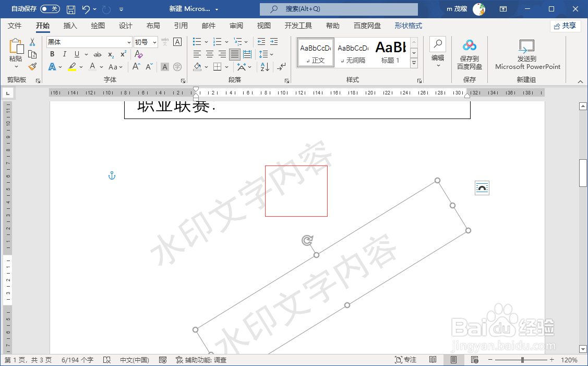Viewport: 588px width, 366px height.
Task: Expand the Paste options arrow
Action: click(16, 67)
